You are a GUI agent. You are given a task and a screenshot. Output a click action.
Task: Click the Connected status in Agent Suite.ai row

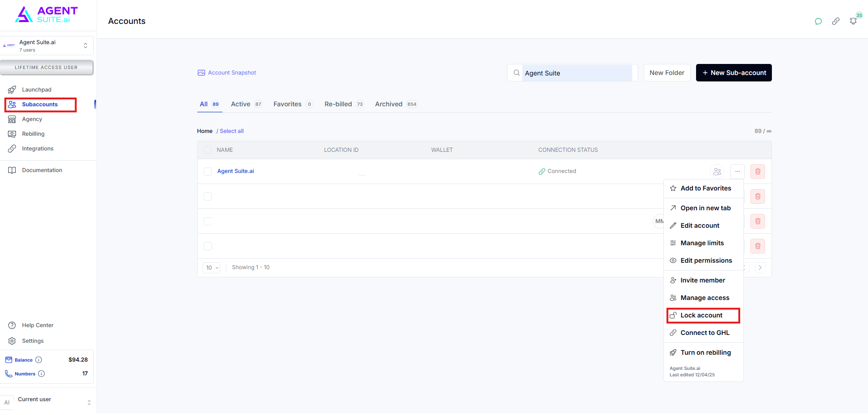(x=557, y=171)
